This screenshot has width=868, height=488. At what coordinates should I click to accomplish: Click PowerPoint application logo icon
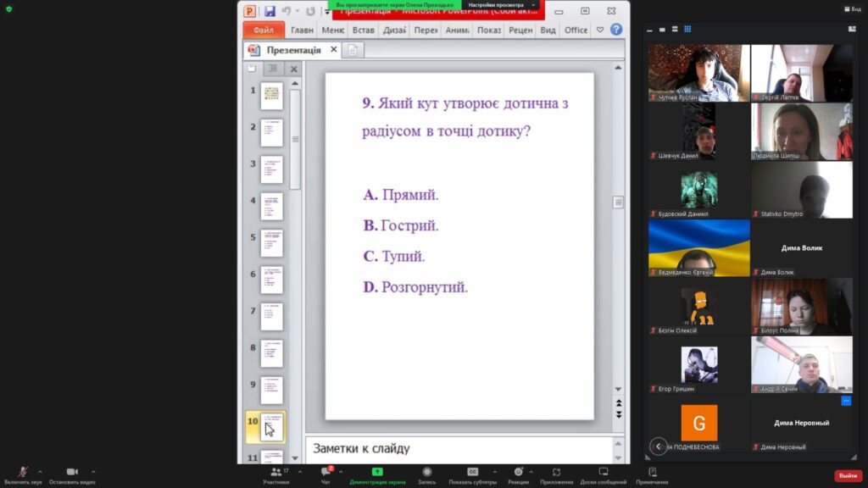tap(250, 11)
